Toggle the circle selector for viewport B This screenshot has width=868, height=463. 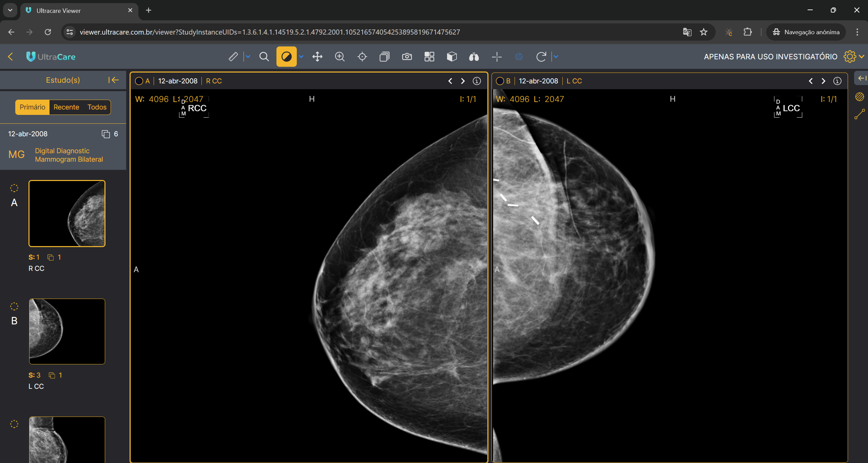[500, 81]
